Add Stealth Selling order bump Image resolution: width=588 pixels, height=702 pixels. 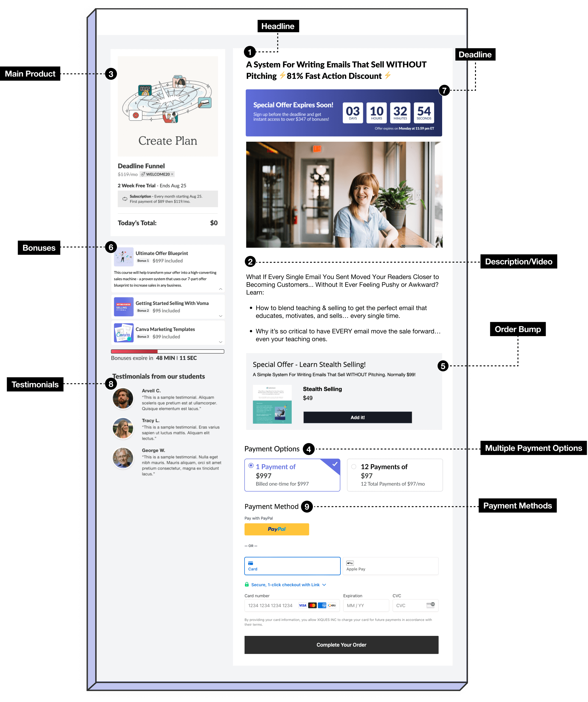tap(357, 417)
